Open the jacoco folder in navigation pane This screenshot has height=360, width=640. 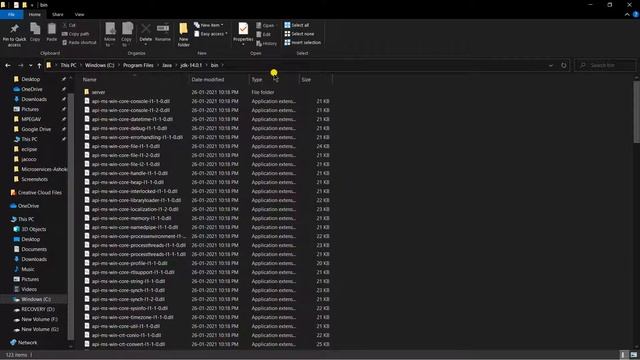click(x=29, y=159)
